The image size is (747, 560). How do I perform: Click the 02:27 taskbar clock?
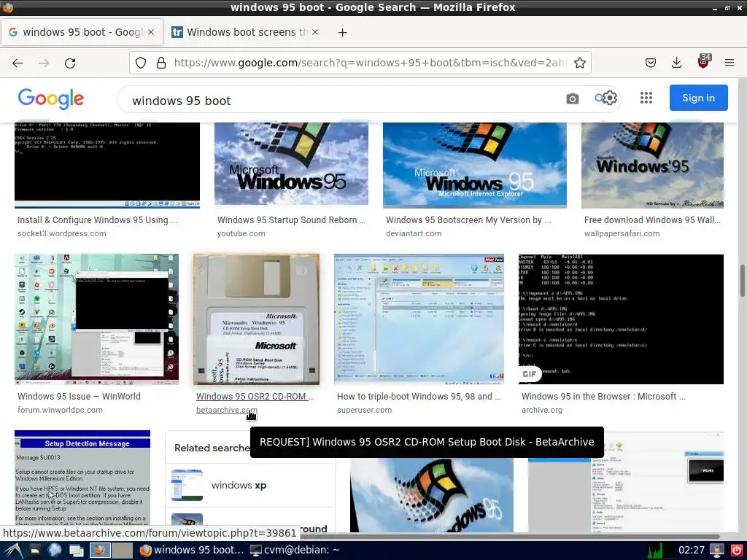692,550
